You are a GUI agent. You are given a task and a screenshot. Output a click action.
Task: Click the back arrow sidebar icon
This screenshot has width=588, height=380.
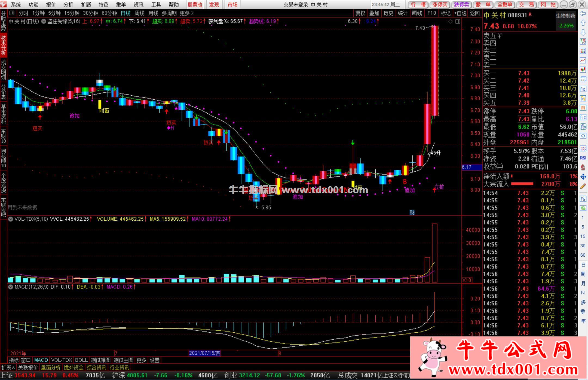click(x=583, y=14)
